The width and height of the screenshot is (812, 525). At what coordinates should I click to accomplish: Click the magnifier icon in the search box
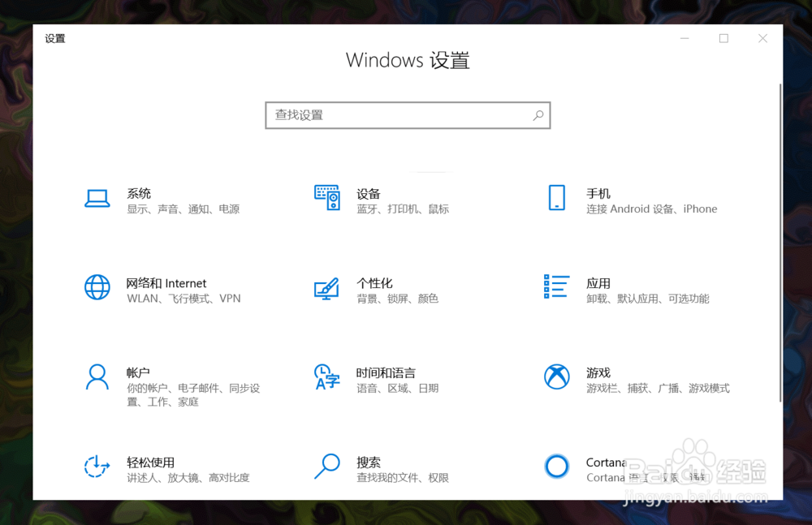[538, 115]
